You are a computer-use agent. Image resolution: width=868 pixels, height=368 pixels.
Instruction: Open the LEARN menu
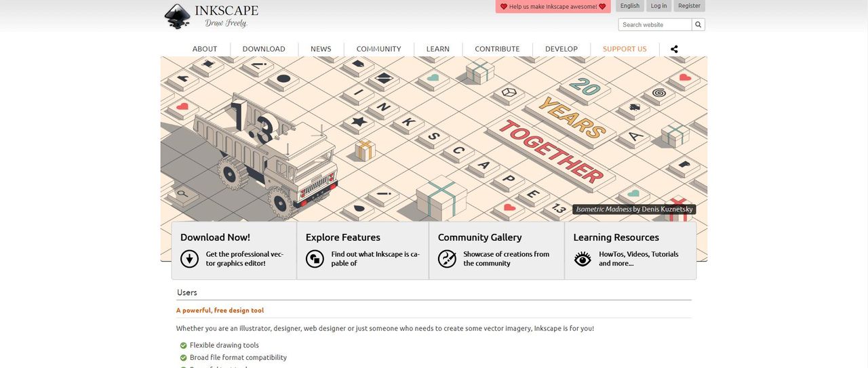[438, 49]
